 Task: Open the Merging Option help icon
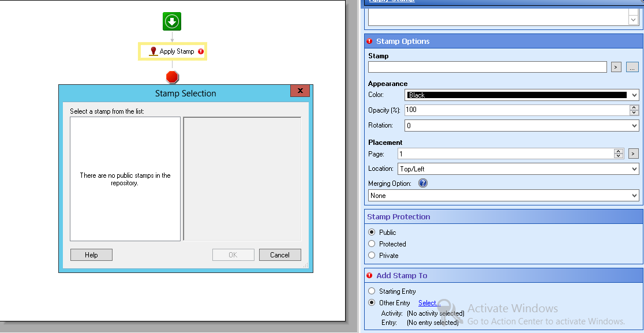422,183
